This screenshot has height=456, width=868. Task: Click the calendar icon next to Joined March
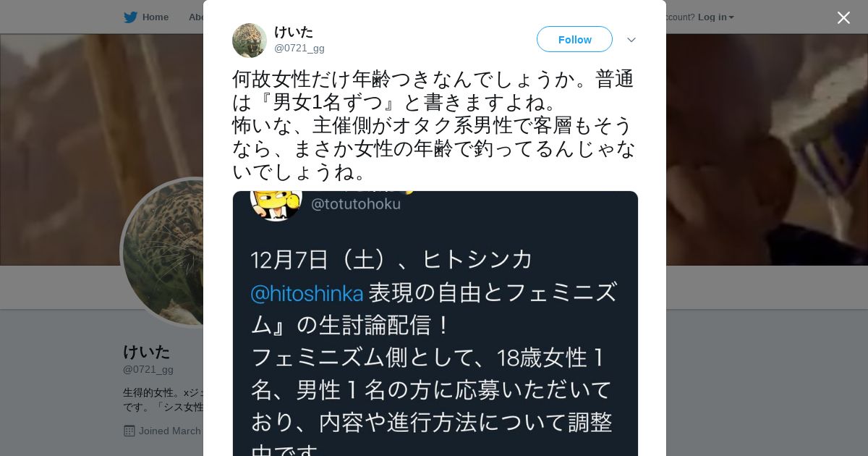tap(129, 431)
